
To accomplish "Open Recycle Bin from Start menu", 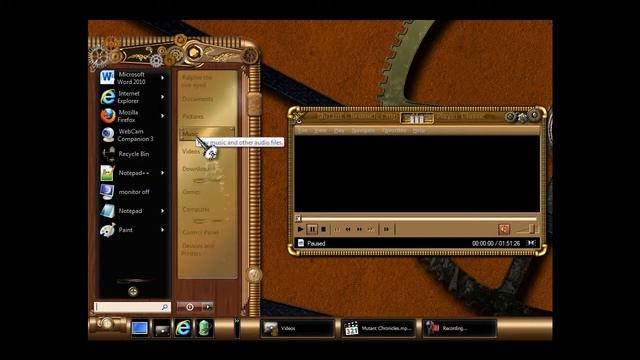I will point(133,154).
